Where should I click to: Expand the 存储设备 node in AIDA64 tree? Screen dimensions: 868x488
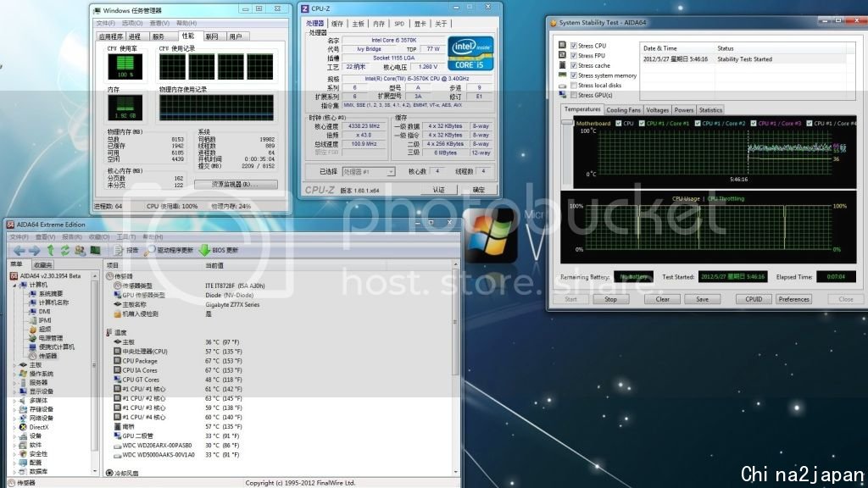(x=14, y=409)
